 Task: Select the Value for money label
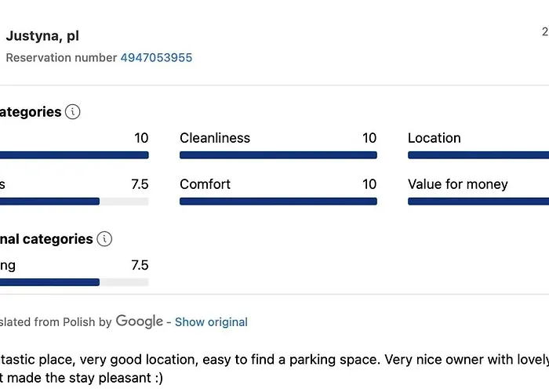(457, 184)
